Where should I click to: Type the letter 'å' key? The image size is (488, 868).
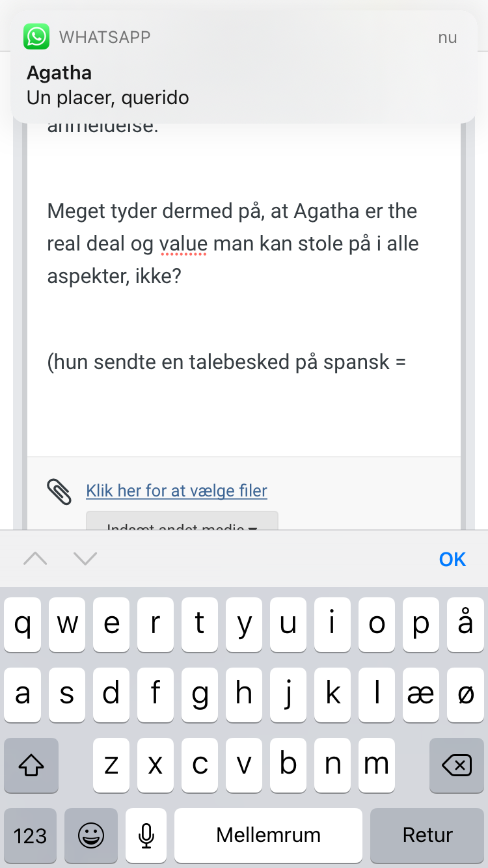coord(465,624)
